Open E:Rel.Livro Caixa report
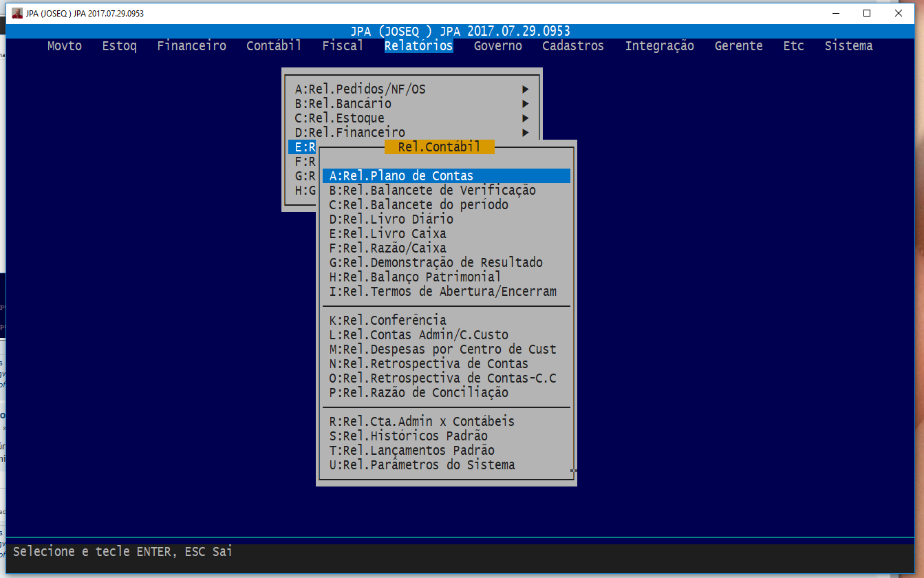 tap(447, 234)
